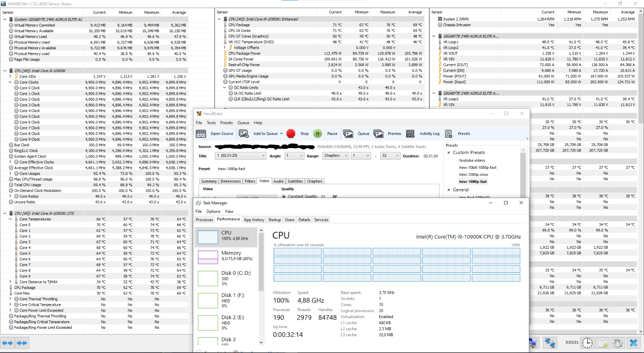
Task: Open the Add to Queue dropdown arrow
Action: (281, 134)
